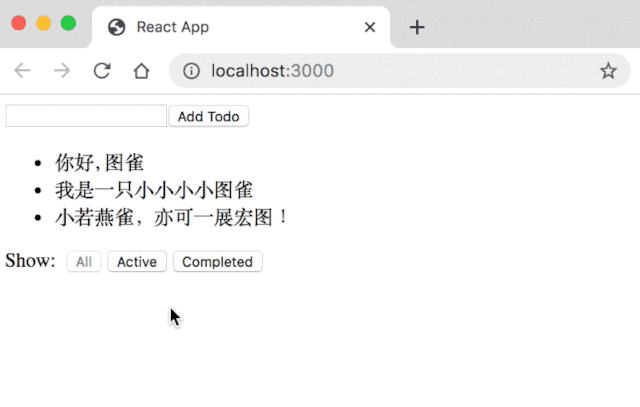Click the localhost:3000 address bar
Screen dimensions: 640x407
400,71
